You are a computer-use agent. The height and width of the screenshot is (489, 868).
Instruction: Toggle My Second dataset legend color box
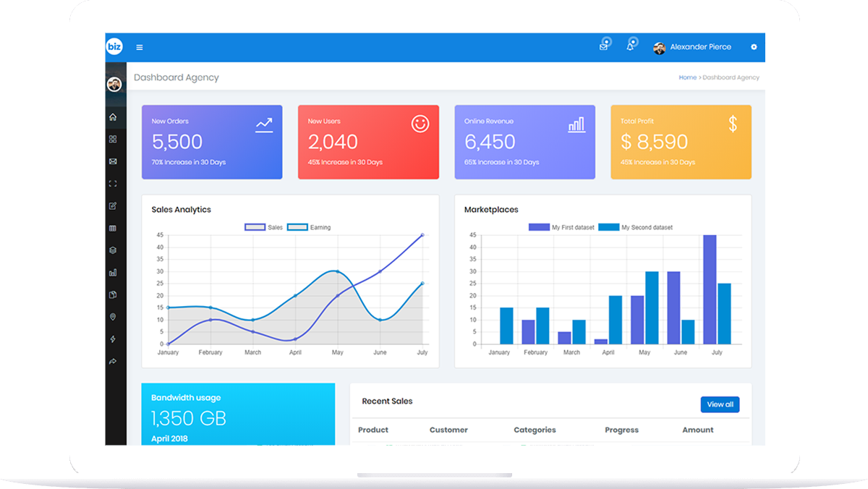[608, 227]
